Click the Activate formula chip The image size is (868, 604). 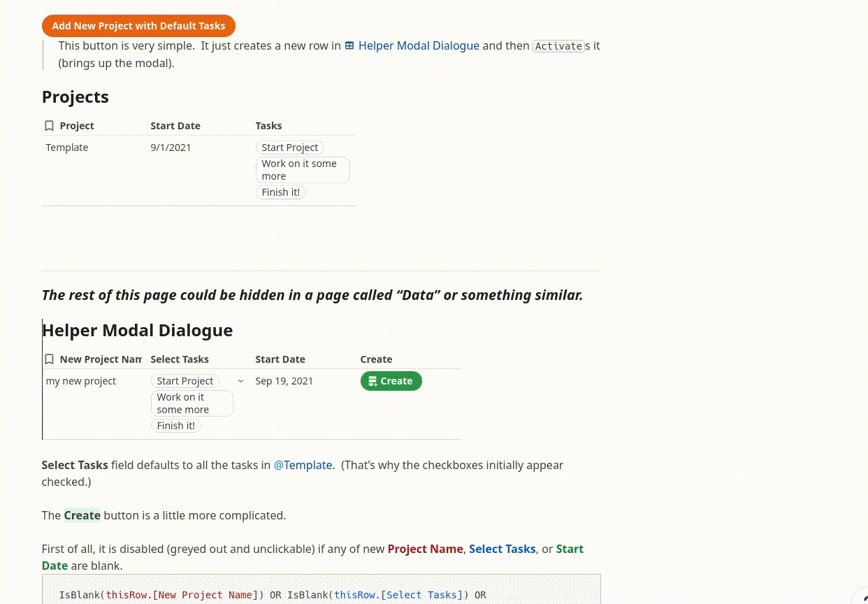coord(558,46)
